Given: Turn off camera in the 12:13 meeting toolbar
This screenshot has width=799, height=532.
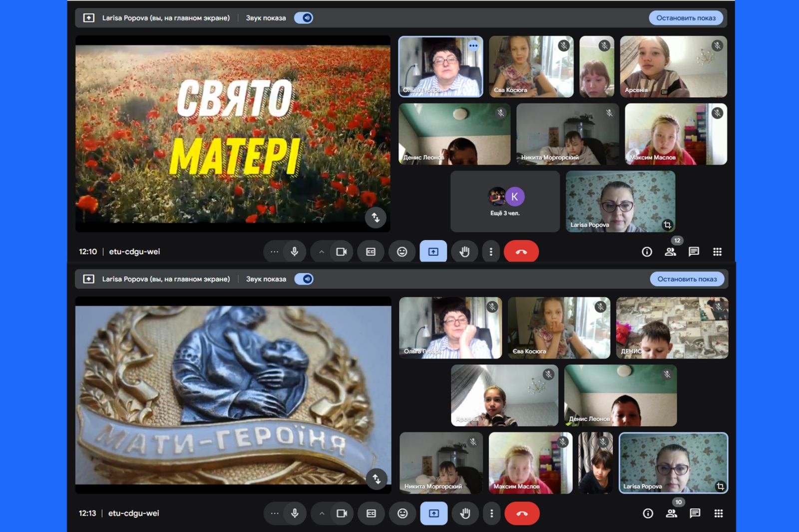Looking at the screenshot, I should [342, 513].
